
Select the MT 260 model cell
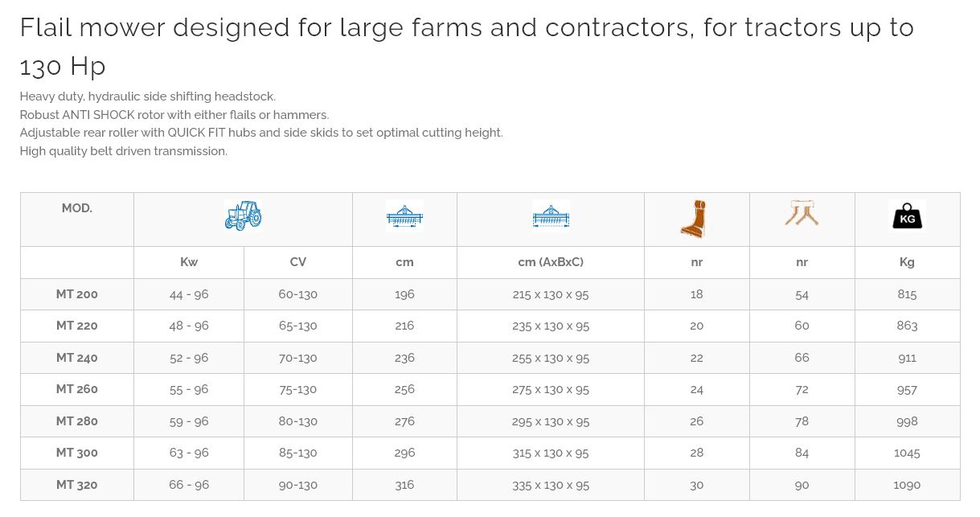(77, 389)
